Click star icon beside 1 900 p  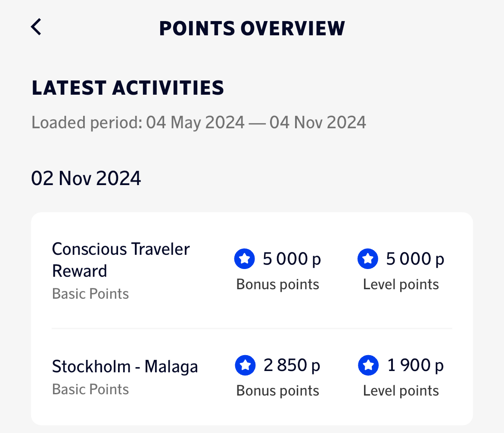click(x=368, y=365)
